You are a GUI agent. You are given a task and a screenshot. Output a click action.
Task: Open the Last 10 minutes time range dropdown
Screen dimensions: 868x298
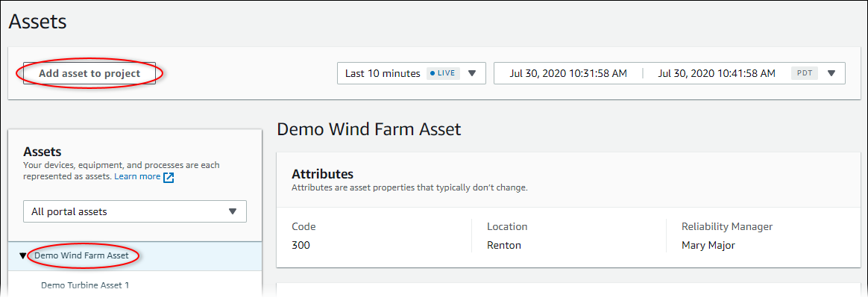tap(412, 73)
